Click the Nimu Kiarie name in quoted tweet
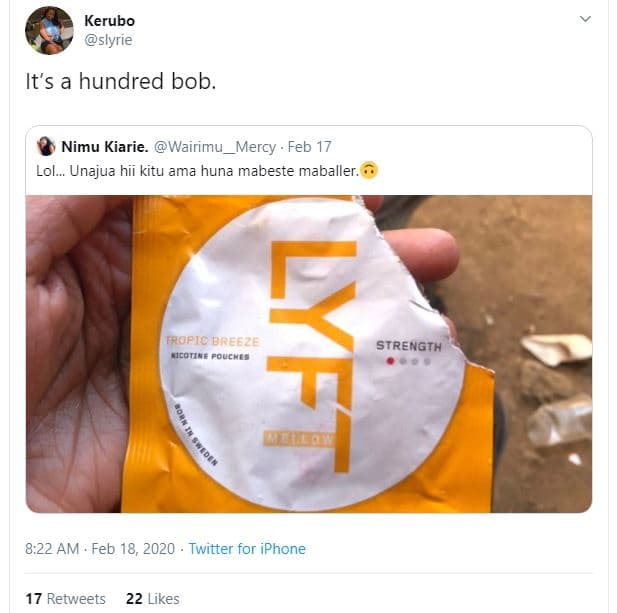The width and height of the screenshot is (617, 613). click(x=104, y=147)
